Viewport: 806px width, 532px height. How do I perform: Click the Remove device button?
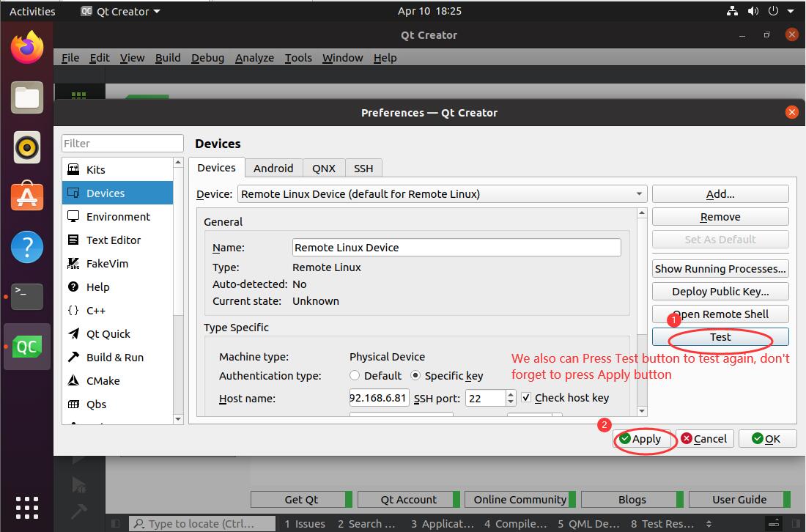[720, 216]
